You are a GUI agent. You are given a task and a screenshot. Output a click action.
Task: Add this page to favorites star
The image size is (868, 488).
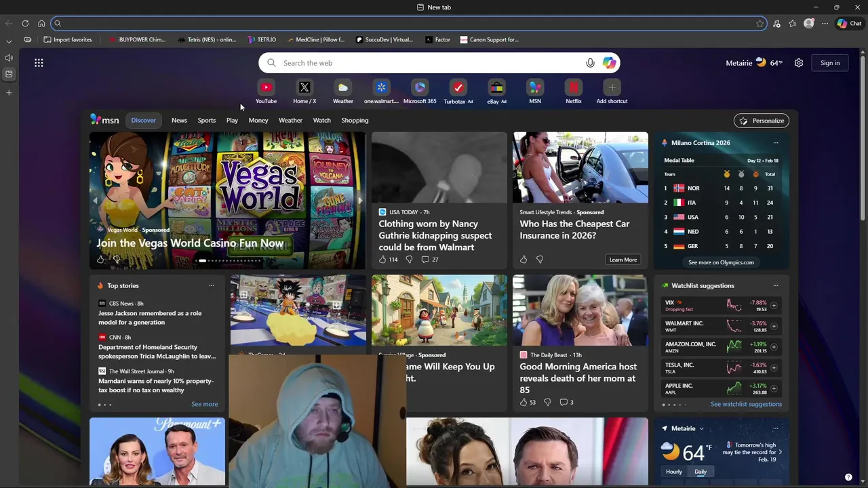[760, 23]
